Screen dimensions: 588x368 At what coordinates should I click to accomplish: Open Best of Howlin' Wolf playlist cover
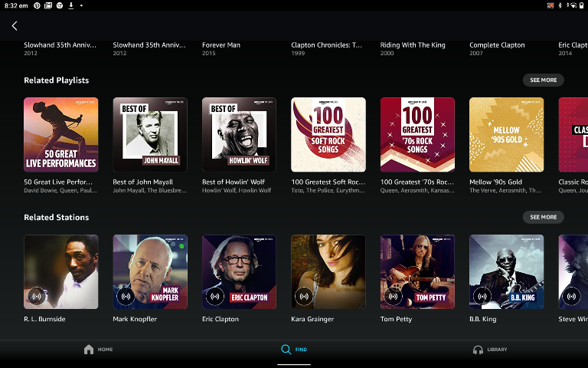coord(239,135)
